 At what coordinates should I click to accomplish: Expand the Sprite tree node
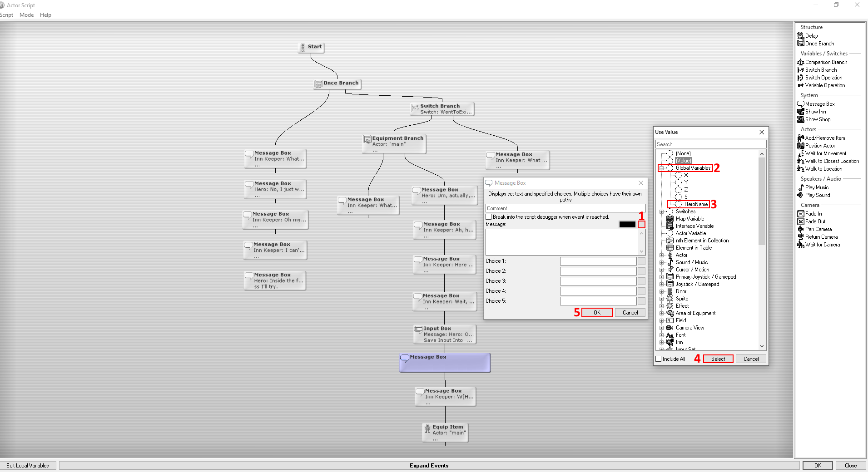[x=661, y=299]
